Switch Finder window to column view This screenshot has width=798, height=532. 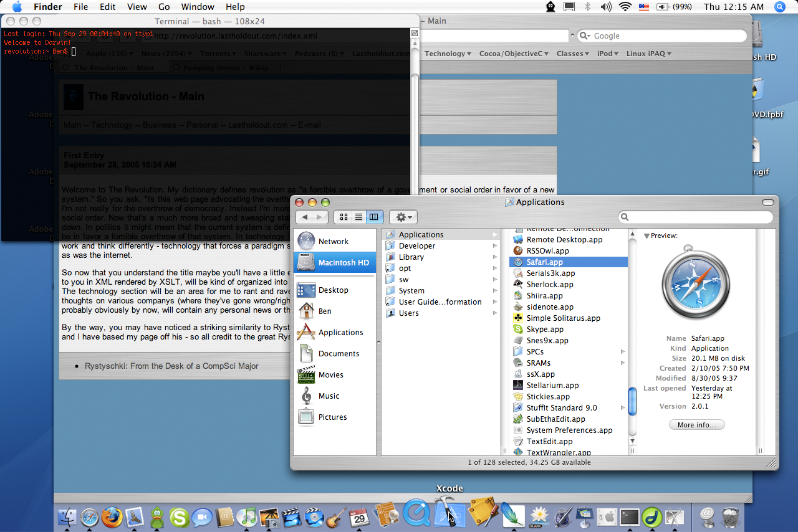[374, 217]
